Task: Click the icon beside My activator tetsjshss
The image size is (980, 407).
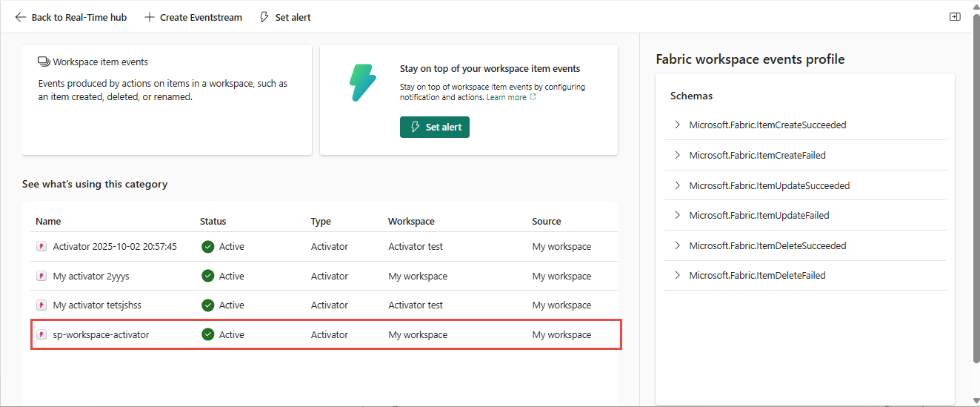Action: pos(41,305)
